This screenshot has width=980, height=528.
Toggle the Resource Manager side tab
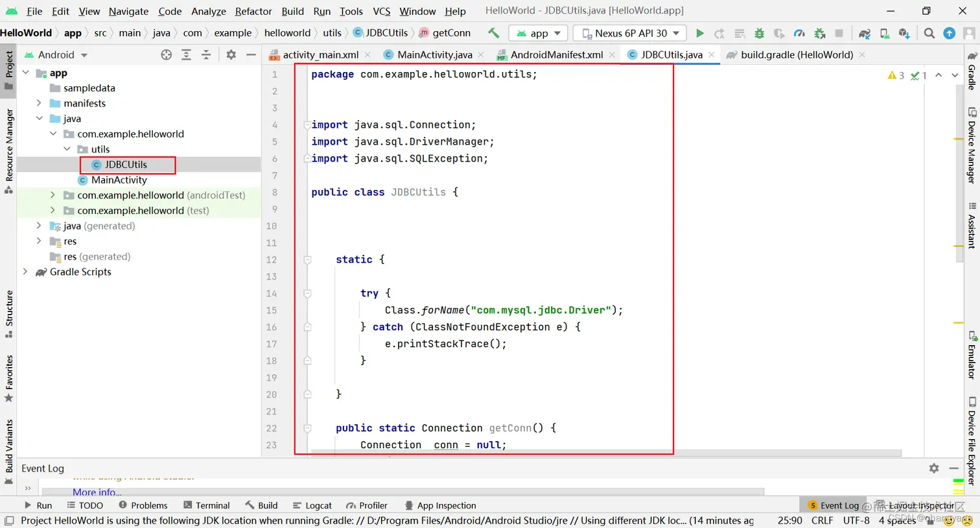(8, 150)
